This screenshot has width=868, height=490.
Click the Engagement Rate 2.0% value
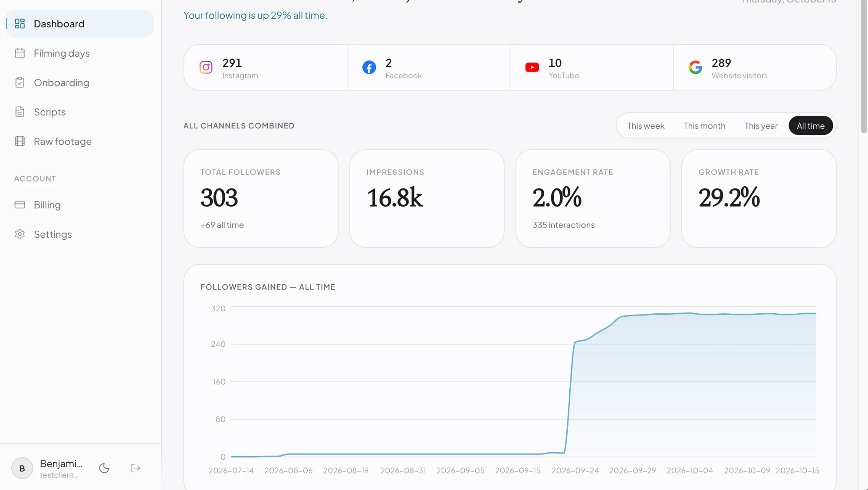(x=557, y=197)
